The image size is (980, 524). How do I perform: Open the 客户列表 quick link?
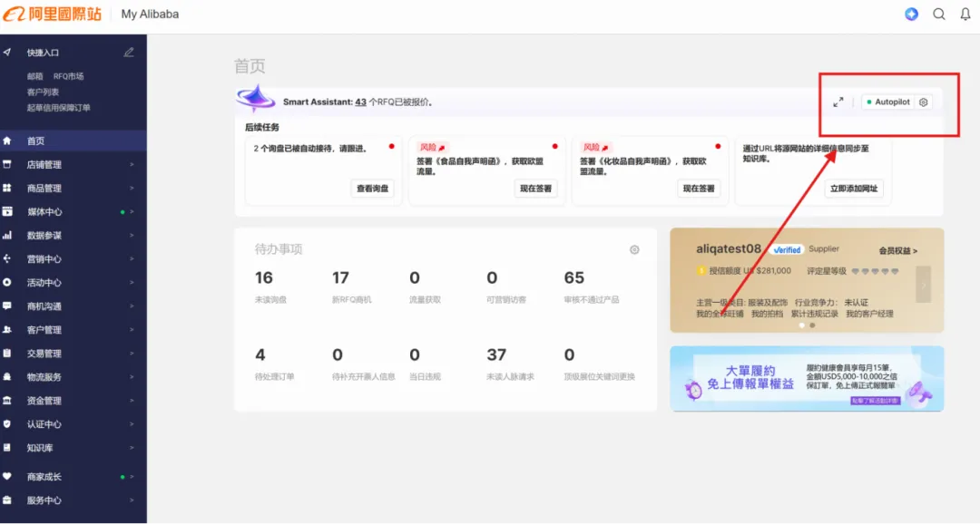[x=43, y=92]
